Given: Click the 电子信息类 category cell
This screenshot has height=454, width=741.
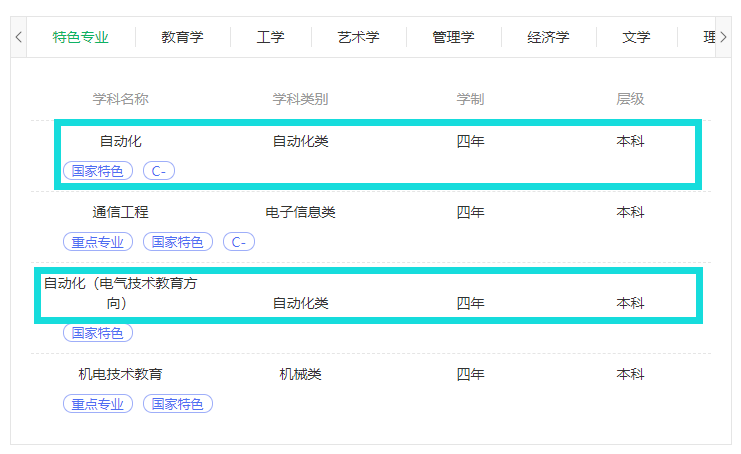Looking at the screenshot, I should click(300, 212).
